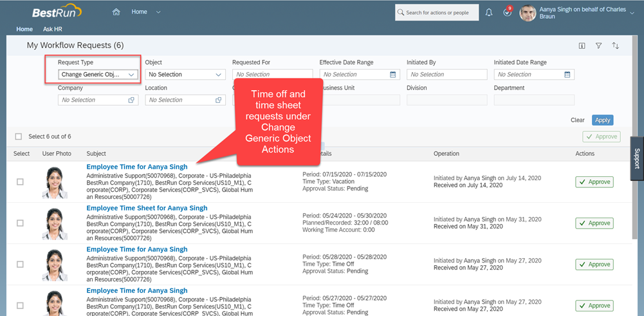Click the bulk Approve button above the table

602,137
